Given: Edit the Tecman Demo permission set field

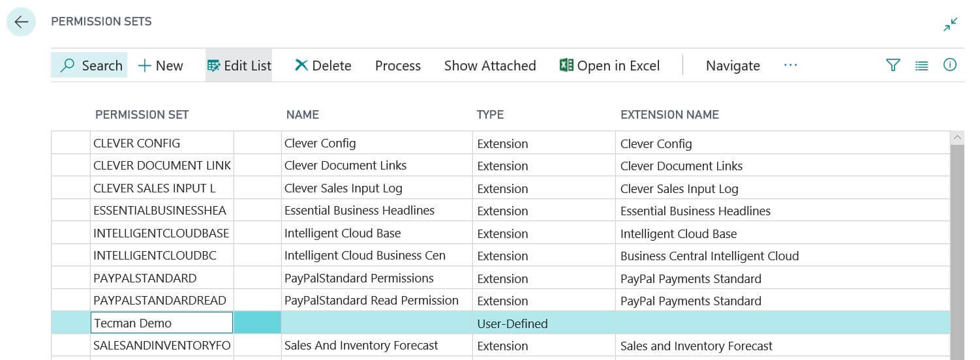Looking at the screenshot, I should [x=161, y=323].
